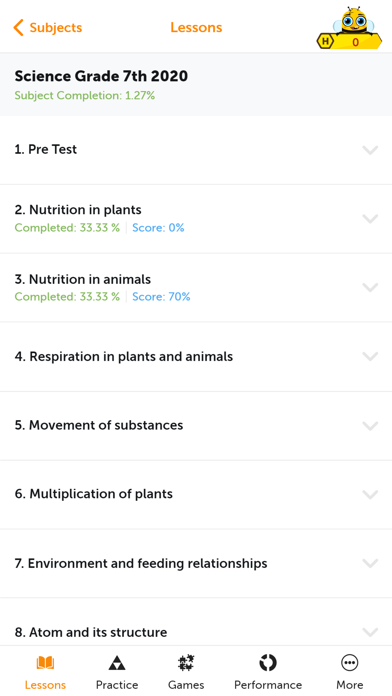392x696 pixels.
Task: Select the Environment and feeding relationships lesson
Action: (x=196, y=563)
